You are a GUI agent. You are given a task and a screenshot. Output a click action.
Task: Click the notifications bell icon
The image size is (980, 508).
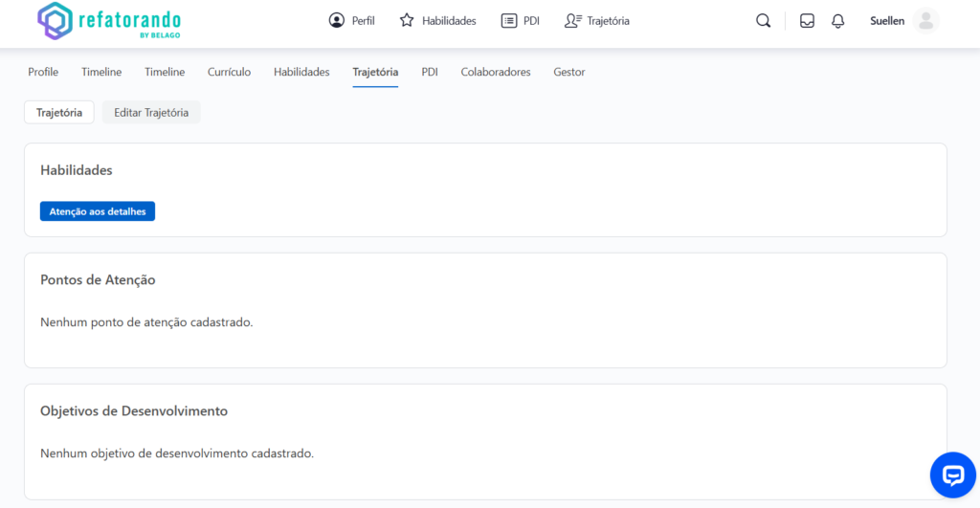(837, 21)
